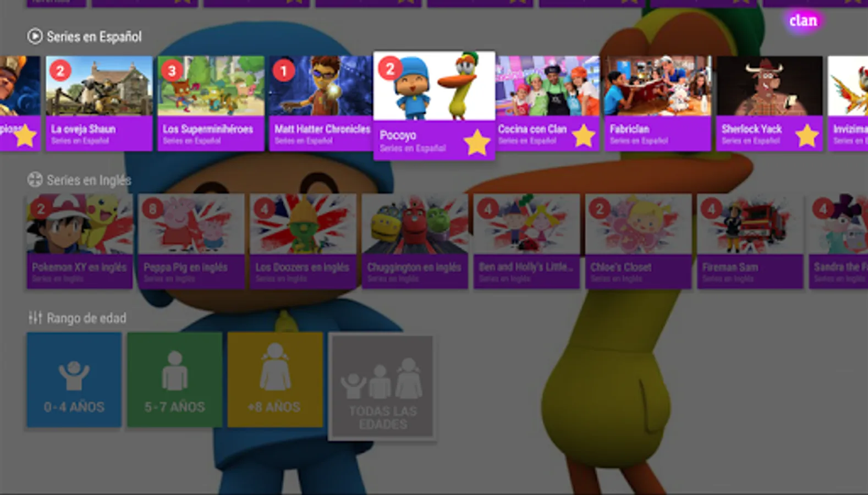The width and height of the screenshot is (868, 495).
Task: Toggle favorite star on Sherlock Yack
Action: pyautogui.click(x=806, y=135)
